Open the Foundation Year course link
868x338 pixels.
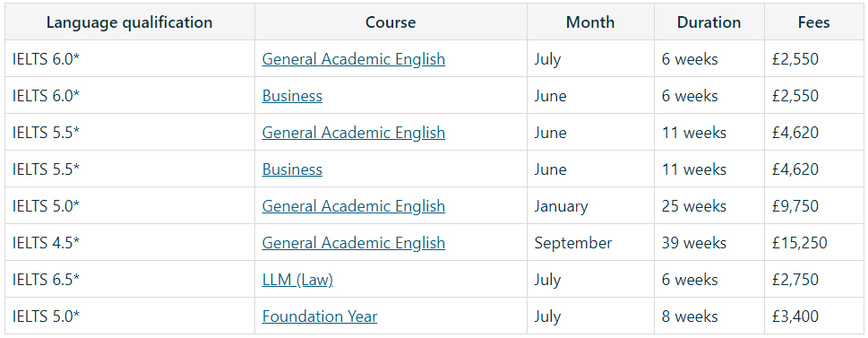(320, 316)
